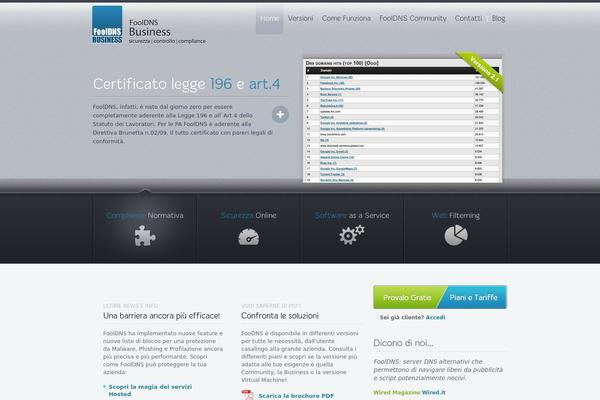Open the Home menu item
Viewport: 600px width, 400px height.
click(x=269, y=18)
